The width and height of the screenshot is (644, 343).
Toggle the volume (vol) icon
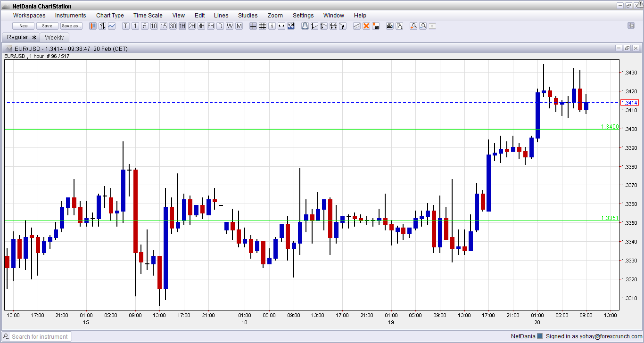click(291, 26)
